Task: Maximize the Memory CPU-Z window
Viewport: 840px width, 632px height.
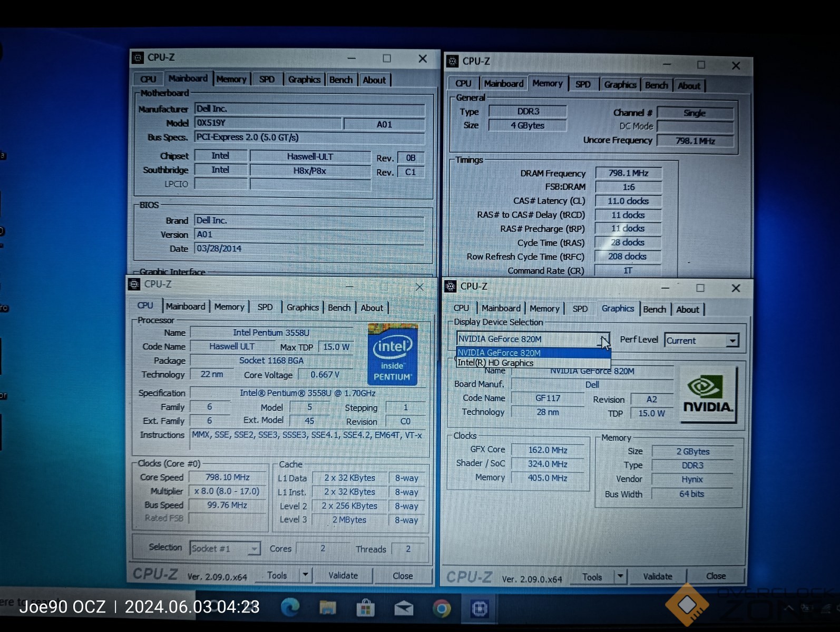Action: (701, 64)
